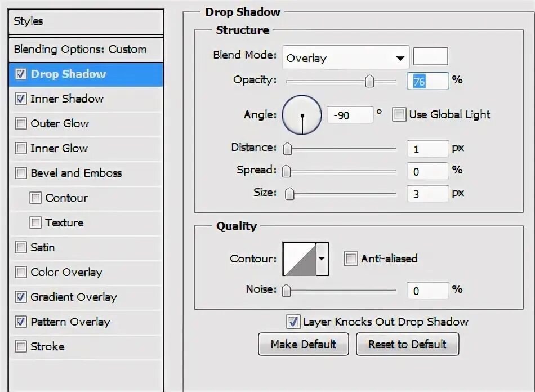The width and height of the screenshot is (535, 392).
Task: Click the Angle dial control
Action: [x=302, y=115]
